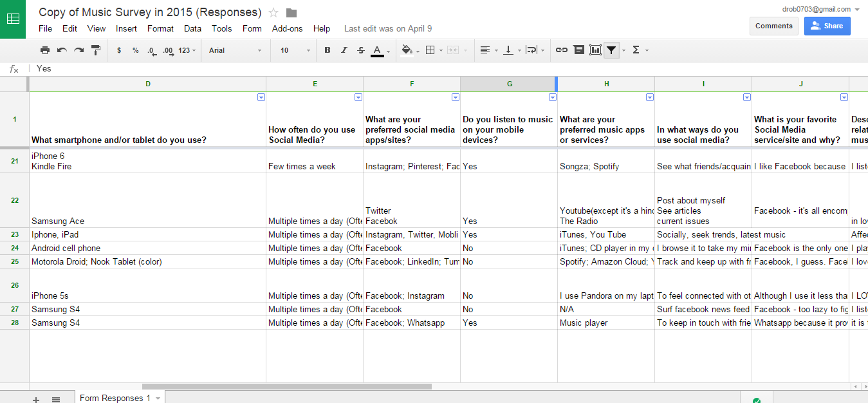Open the Comments button

pos(773,26)
